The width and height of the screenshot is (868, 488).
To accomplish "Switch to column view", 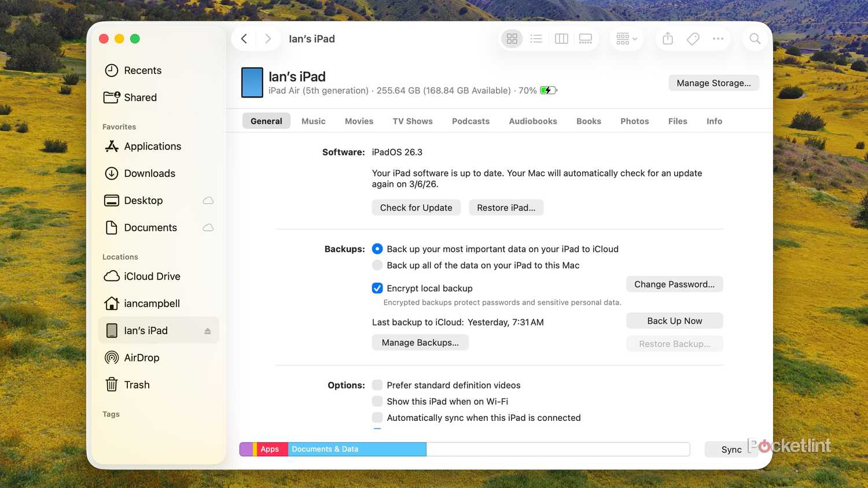I will pyautogui.click(x=561, y=38).
